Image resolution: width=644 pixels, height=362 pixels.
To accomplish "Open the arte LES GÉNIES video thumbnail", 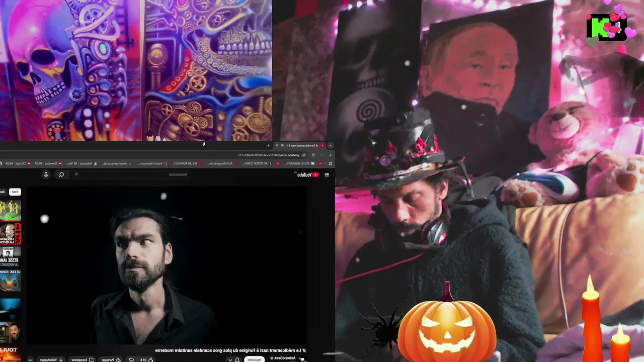I will tap(10, 234).
